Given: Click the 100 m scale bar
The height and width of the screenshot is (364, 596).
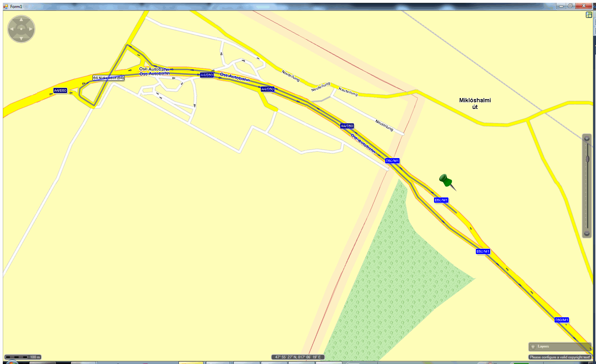Looking at the screenshot, I should point(22,357).
